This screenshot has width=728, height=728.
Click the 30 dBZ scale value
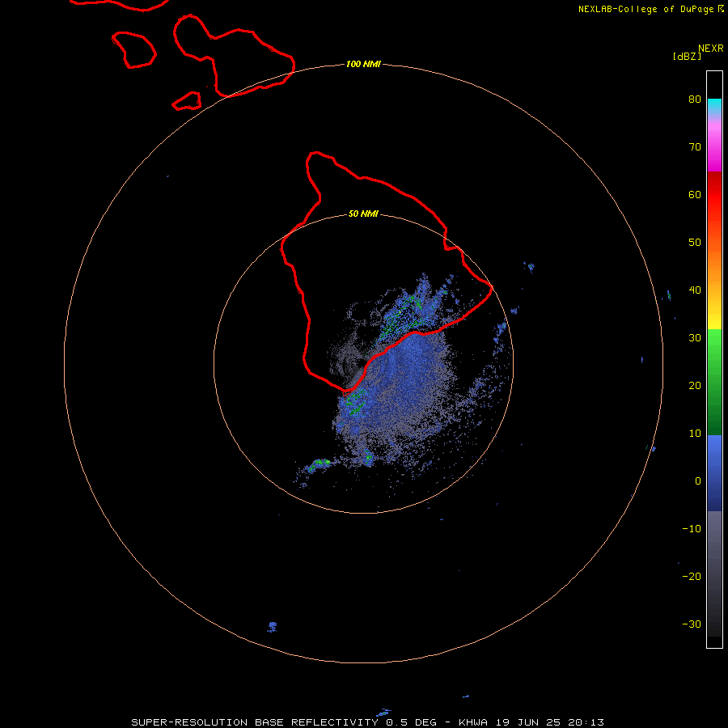point(695,338)
